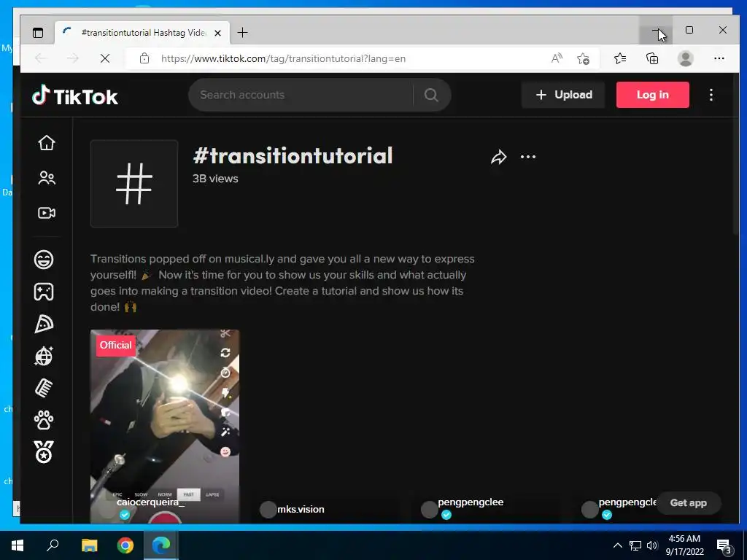Open Edge vertical tabs action menu icon
This screenshot has height=560, width=747.
38,32
